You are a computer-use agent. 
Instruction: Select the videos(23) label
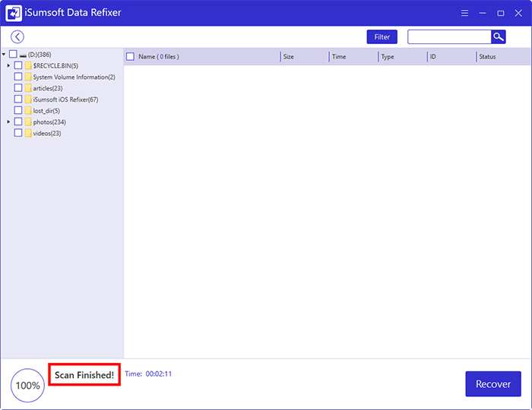(47, 133)
